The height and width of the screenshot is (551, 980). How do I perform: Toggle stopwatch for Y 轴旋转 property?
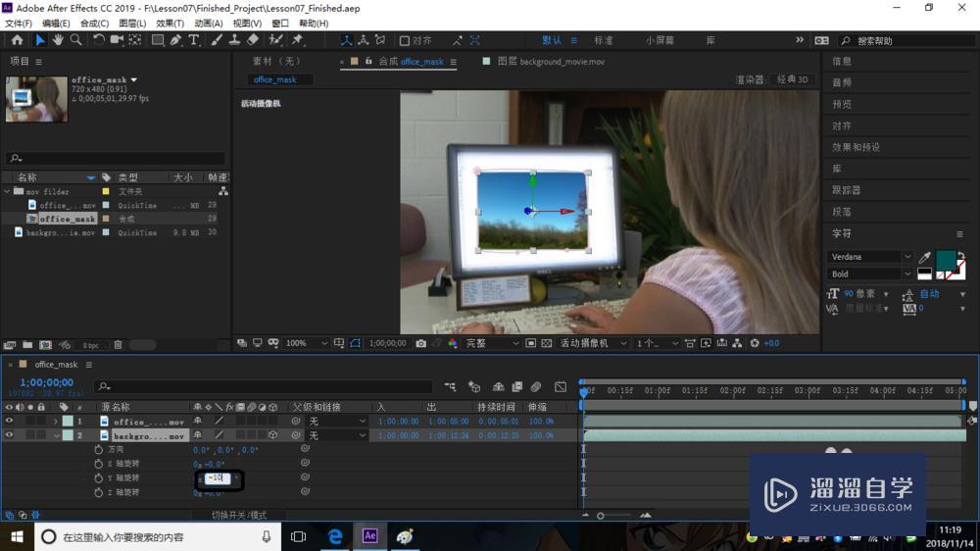pyautogui.click(x=98, y=478)
